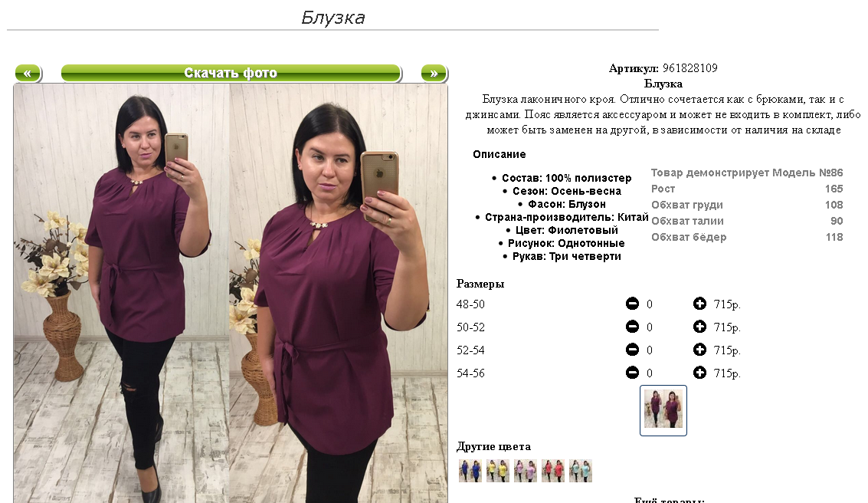Increase quantity for size 50-52
This screenshot has height=503, width=868.
click(x=699, y=327)
